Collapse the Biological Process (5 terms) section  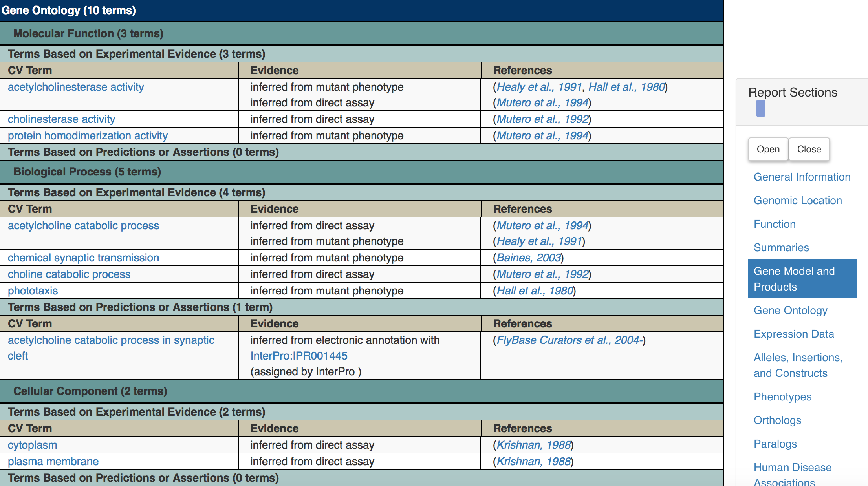tap(361, 172)
